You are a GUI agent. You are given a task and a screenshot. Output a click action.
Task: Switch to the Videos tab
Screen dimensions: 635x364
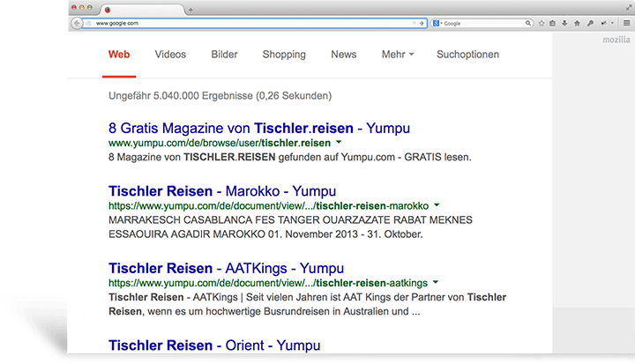coord(170,55)
